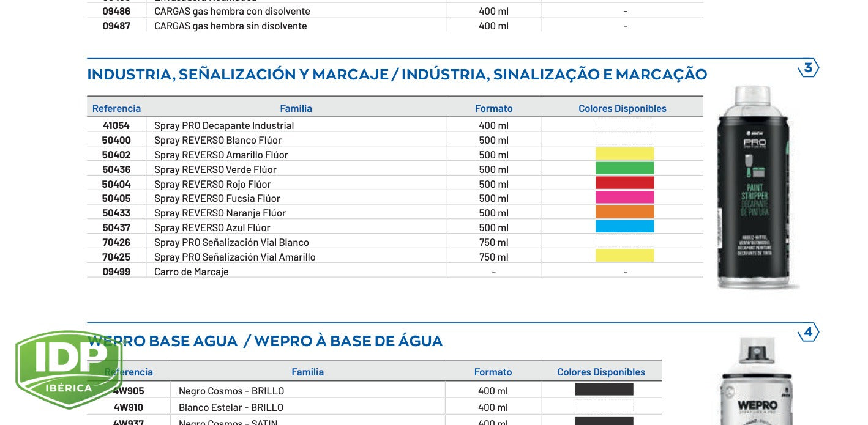The width and height of the screenshot is (868, 425).
Task: Click reference 50405
Action: coord(116,198)
